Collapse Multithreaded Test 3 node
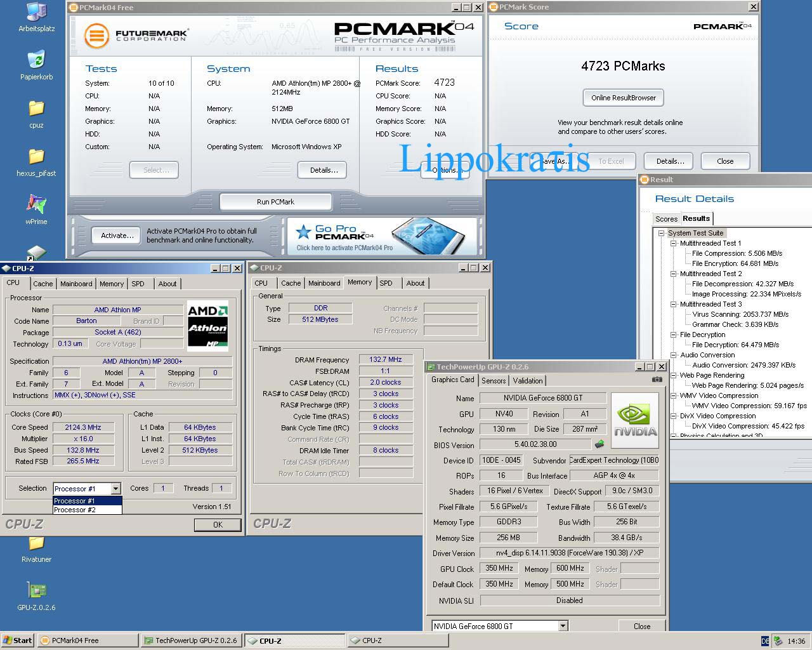 point(674,304)
